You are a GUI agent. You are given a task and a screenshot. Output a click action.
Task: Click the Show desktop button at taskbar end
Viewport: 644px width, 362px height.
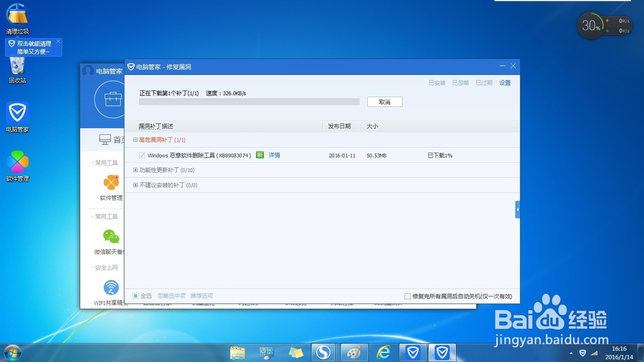pos(641,353)
